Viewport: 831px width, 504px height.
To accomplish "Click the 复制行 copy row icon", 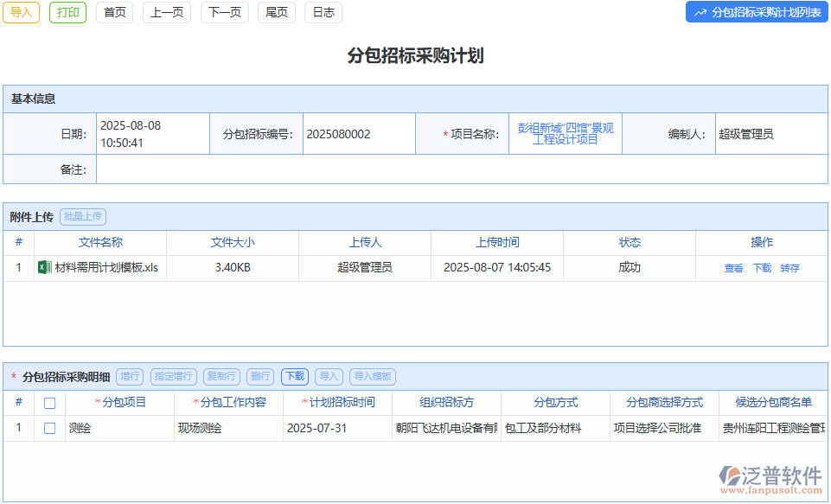I will coord(221,376).
